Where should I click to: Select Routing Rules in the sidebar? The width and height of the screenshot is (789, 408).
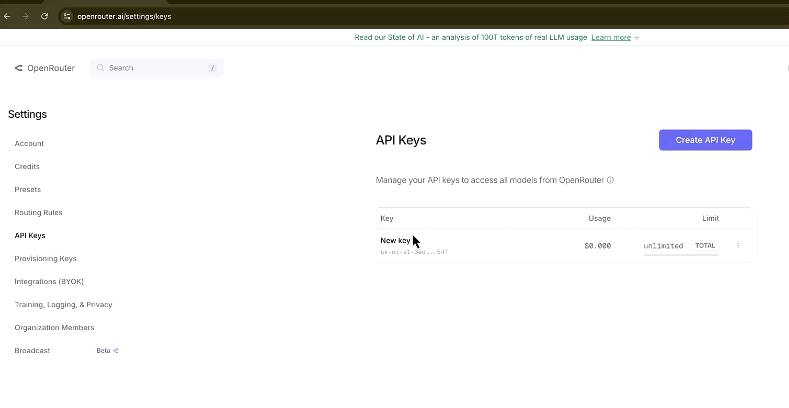(38, 212)
